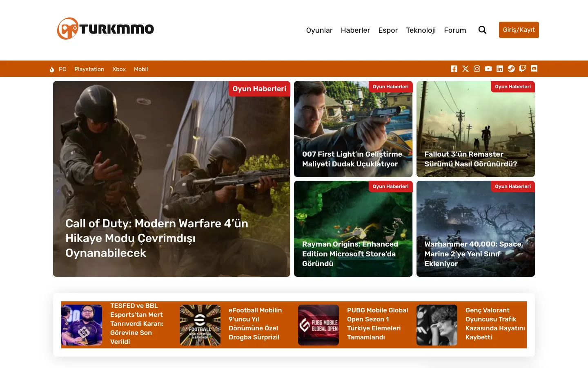Open the Fallout 3 Remaster article headline
588x368 pixels.
coord(471,159)
